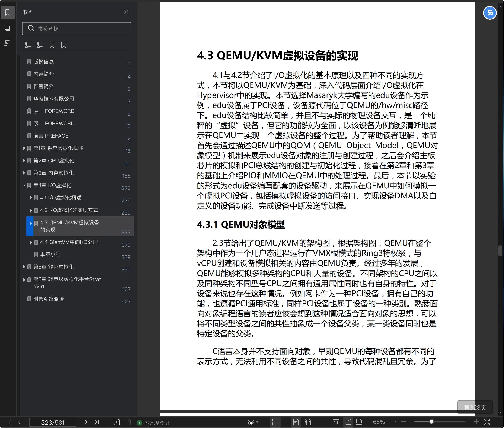Click the previous view back icon
504x428 pixels.
click(x=117, y=422)
